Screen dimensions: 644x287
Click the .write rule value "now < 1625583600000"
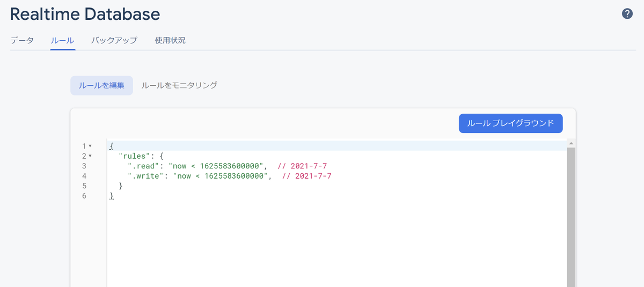pyautogui.click(x=222, y=176)
